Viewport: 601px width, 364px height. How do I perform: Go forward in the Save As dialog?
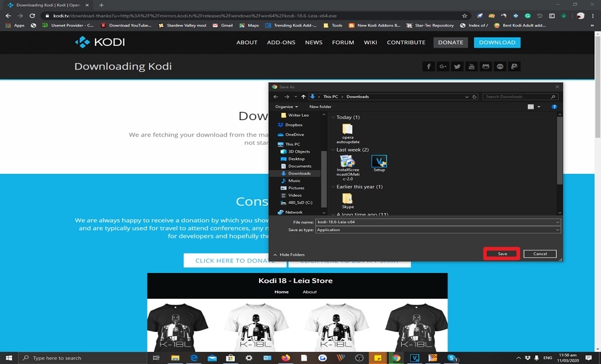[286, 97]
